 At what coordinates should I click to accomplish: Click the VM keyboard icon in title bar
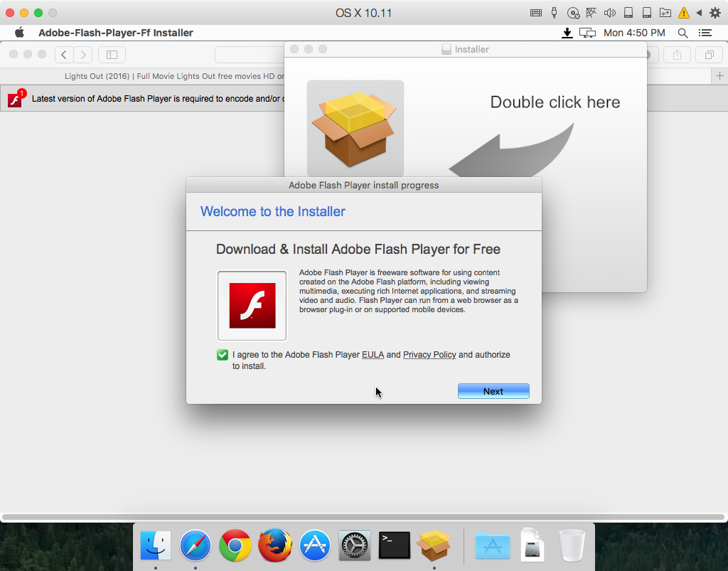click(x=536, y=13)
